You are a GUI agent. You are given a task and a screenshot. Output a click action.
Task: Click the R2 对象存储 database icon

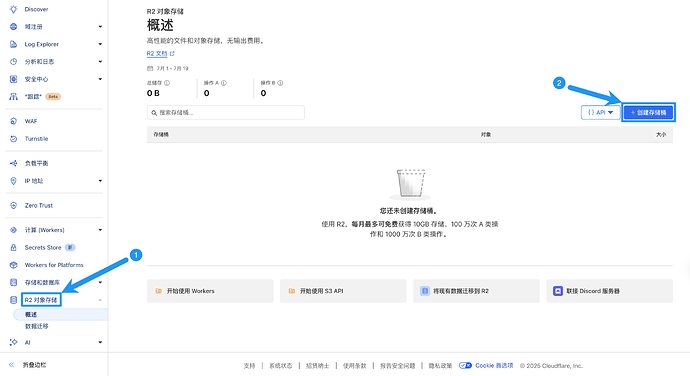[x=14, y=300]
